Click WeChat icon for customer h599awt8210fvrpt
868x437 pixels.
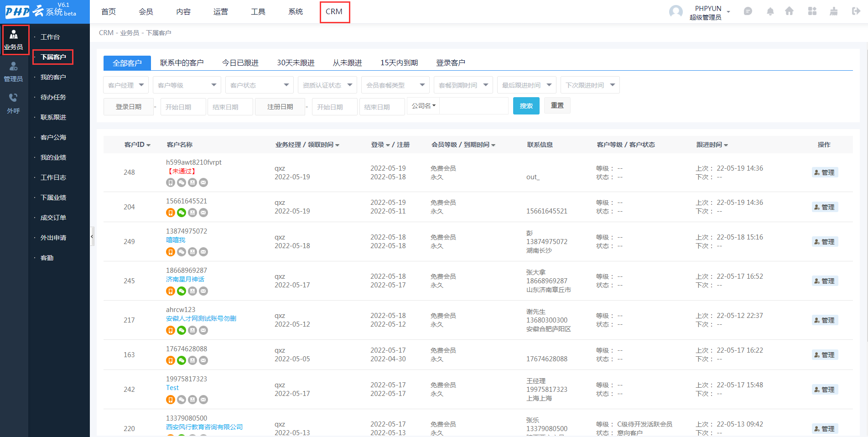[x=182, y=182]
